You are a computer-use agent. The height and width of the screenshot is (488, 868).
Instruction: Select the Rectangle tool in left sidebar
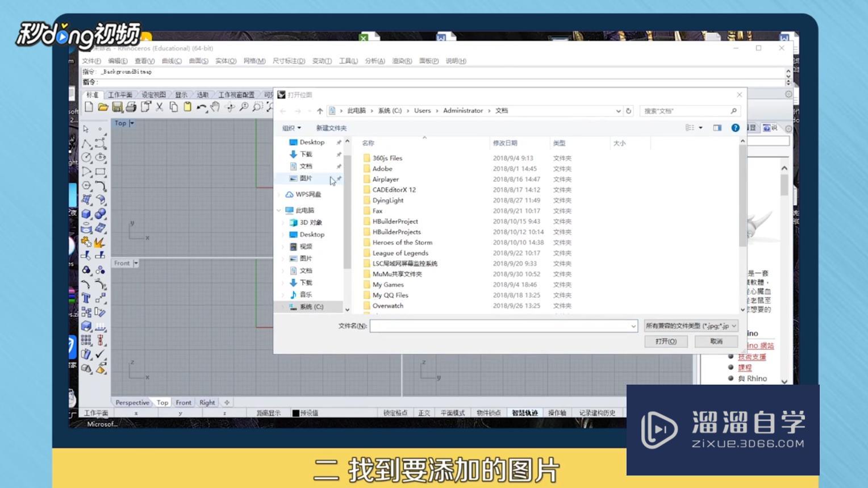[x=101, y=172]
